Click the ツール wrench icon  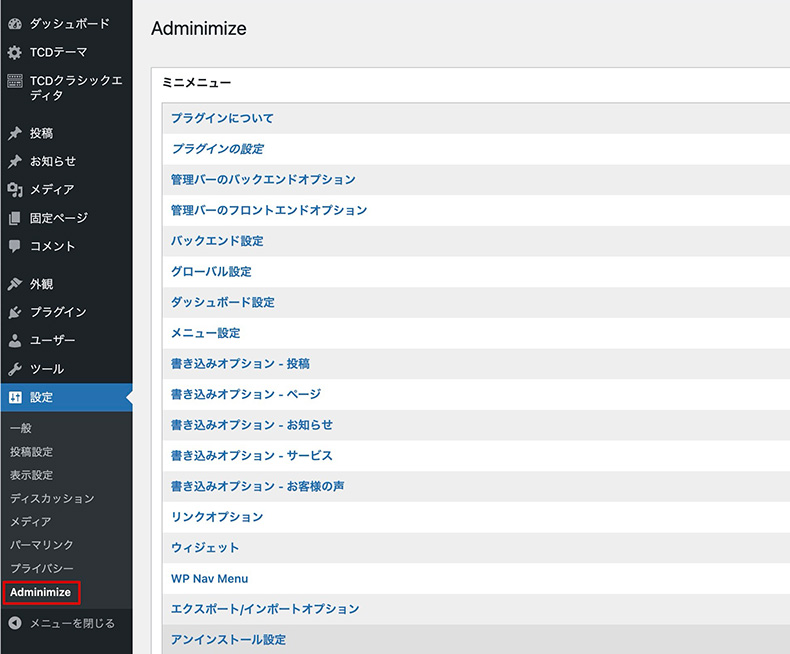click(x=14, y=369)
